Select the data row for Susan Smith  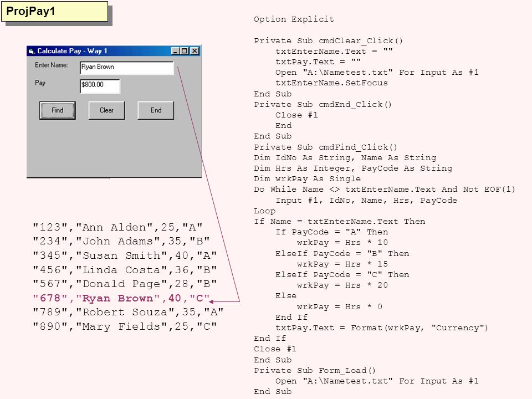click(x=125, y=255)
